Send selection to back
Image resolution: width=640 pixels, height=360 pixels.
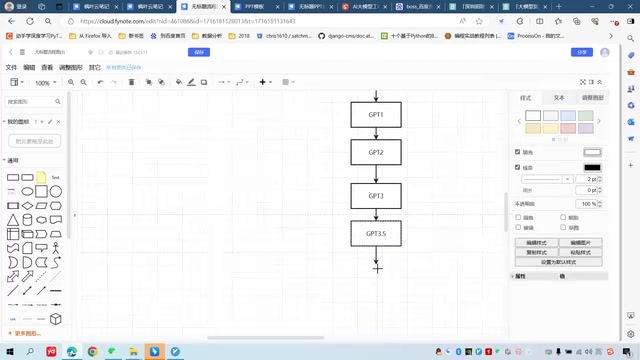coord(162,82)
